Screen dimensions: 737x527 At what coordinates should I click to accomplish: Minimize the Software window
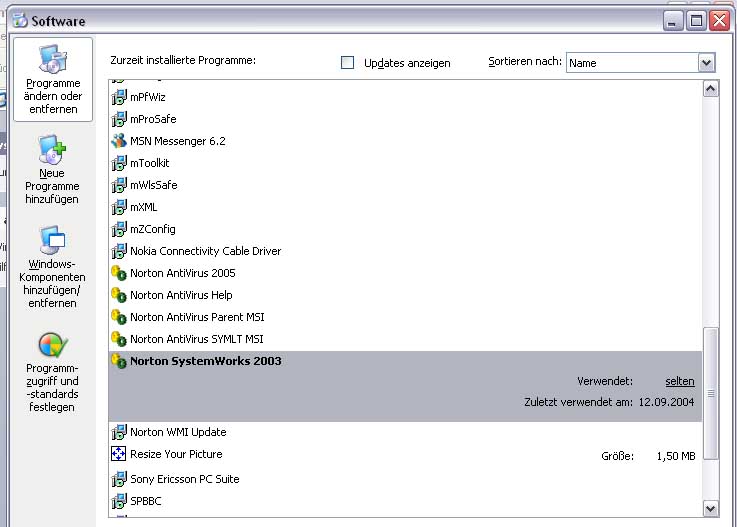click(672, 21)
